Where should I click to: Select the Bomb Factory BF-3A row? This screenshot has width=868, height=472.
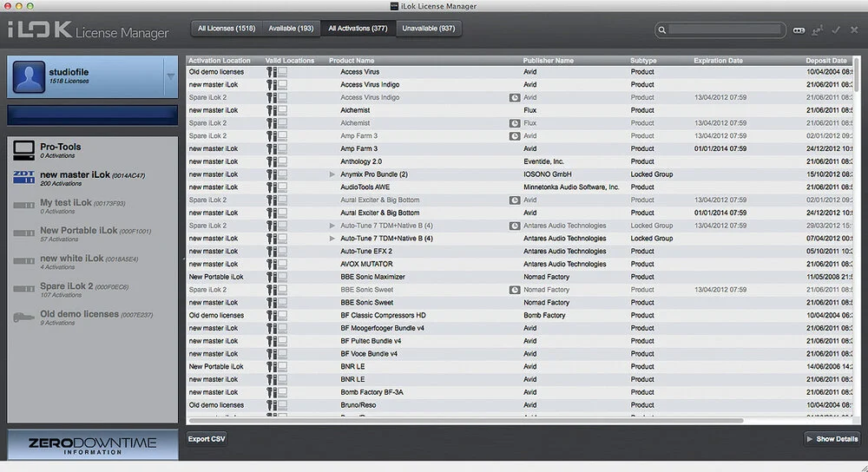520,392
